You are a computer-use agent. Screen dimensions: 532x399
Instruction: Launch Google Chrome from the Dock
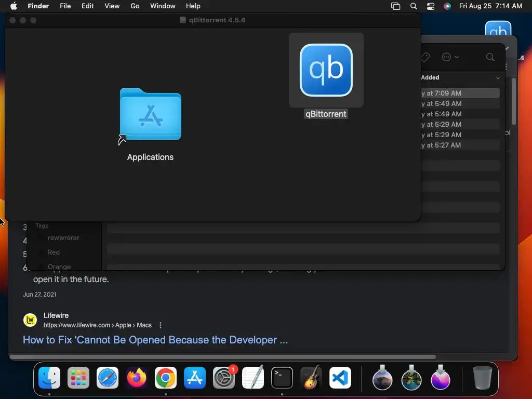pyautogui.click(x=166, y=378)
